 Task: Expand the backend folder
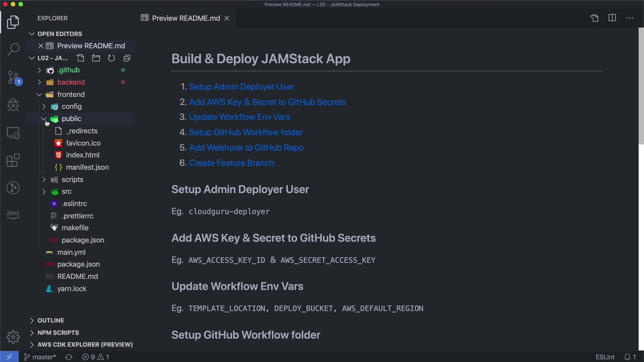39,82
